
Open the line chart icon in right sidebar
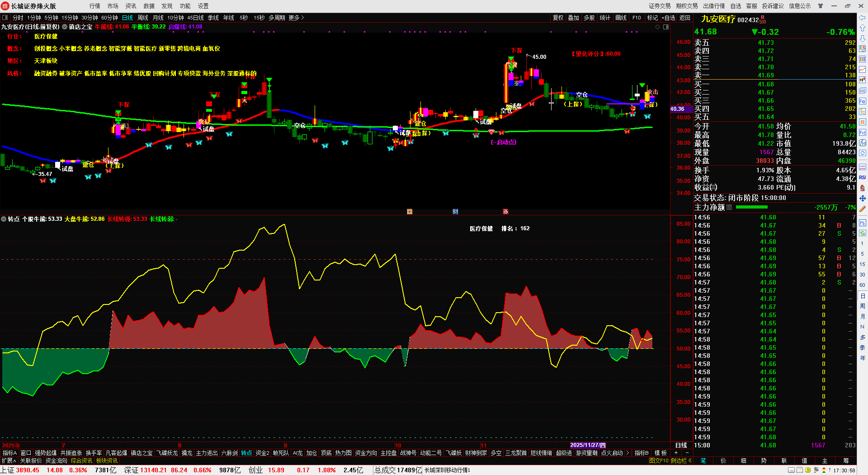tap(863, 70)
